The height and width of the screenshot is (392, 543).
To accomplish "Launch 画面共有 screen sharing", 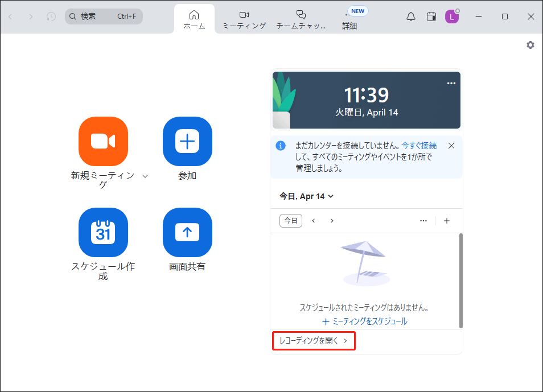I will point(187,232).
